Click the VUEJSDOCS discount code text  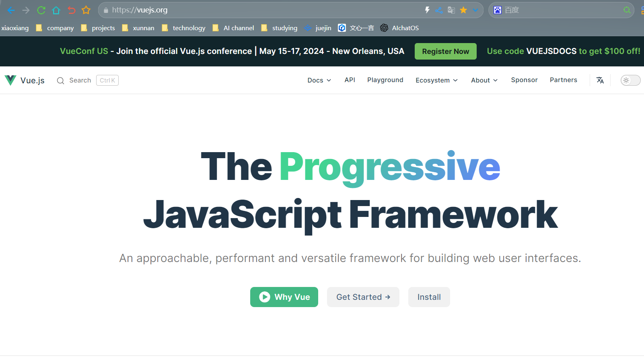point(551,51)
